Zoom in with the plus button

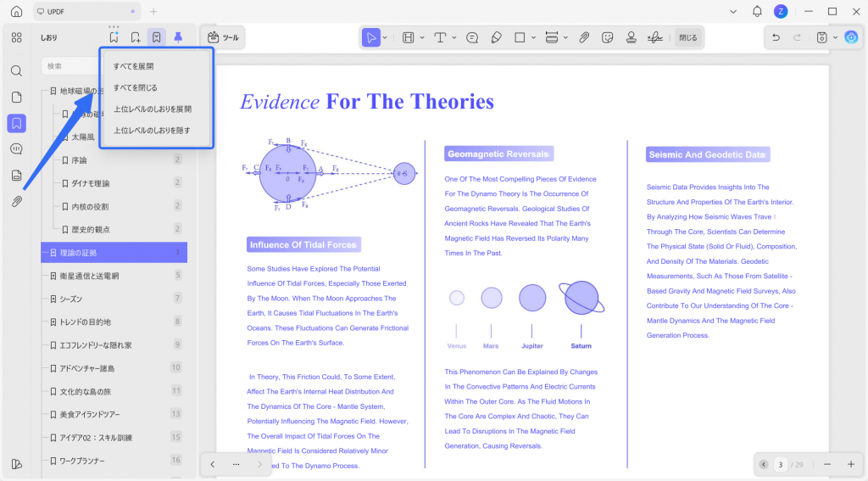[x=851, y=464]
